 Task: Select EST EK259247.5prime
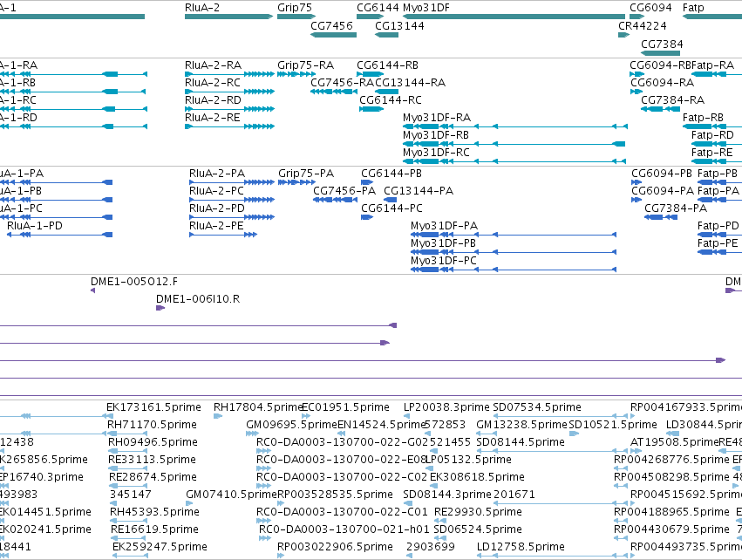click(x=160, y=547)
